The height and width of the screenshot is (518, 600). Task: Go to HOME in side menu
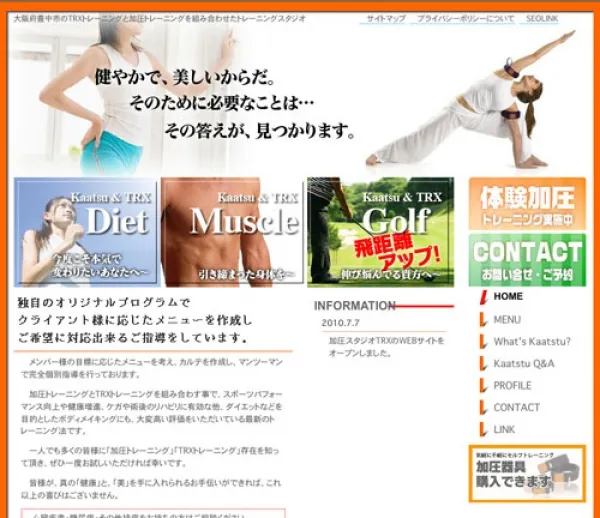coord(508,296)
